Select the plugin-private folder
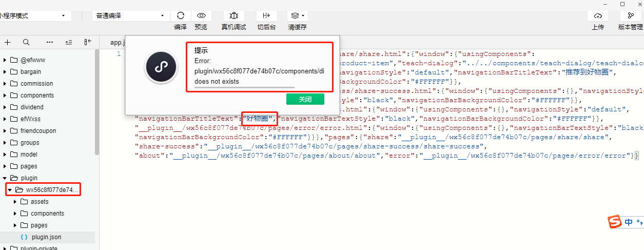Viewport: 644px width, 250px height. 39,248
